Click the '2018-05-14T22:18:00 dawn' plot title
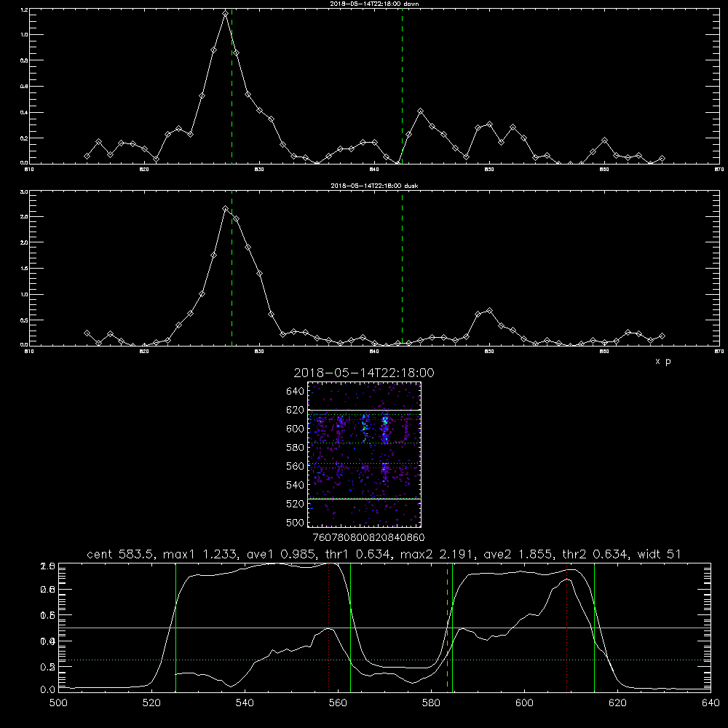728x728 pixels. coord(374,4)
